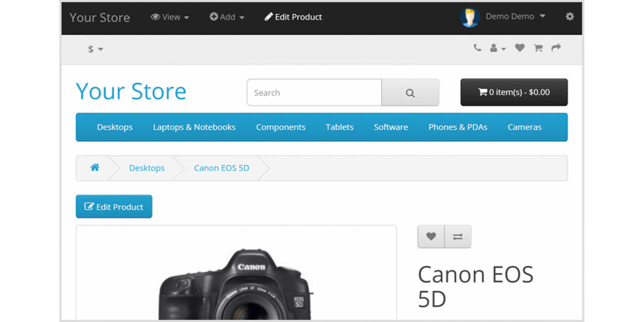Open the settings gear in admin bar
The width and height of the screenshot is (644, 322).
[x=570, y=16]
